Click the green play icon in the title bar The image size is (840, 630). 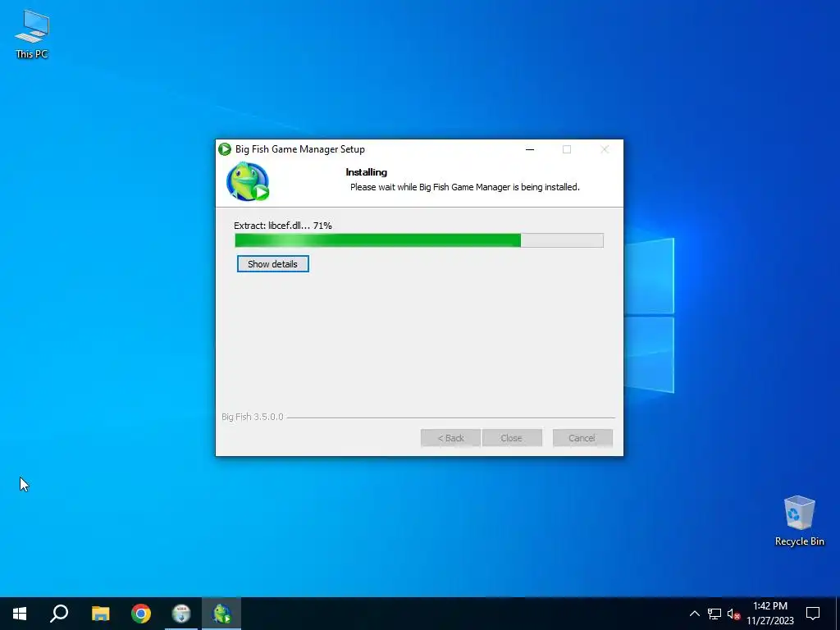click(225, 149)
